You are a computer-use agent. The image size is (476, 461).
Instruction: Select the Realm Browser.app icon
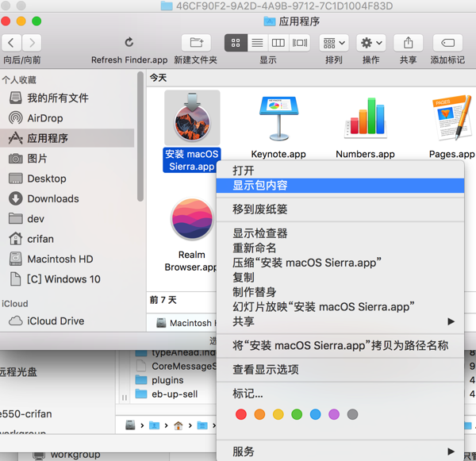192,219
